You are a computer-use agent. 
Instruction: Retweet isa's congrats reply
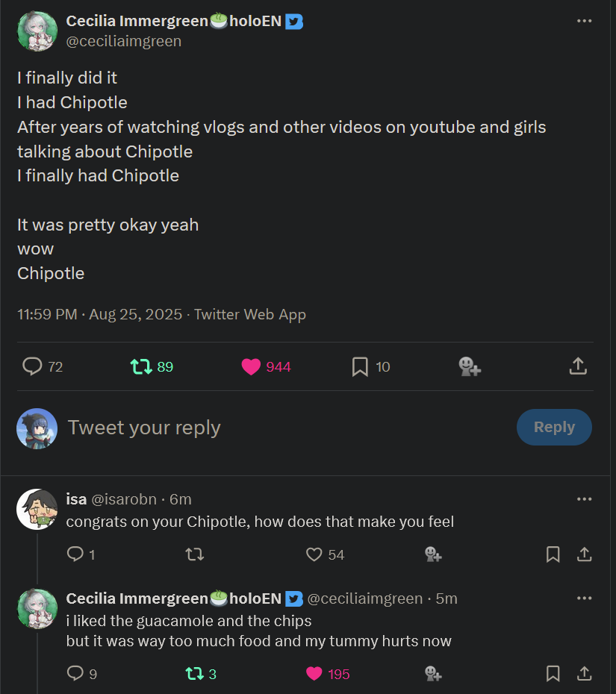pyautogui.click(x=194, y=554)
